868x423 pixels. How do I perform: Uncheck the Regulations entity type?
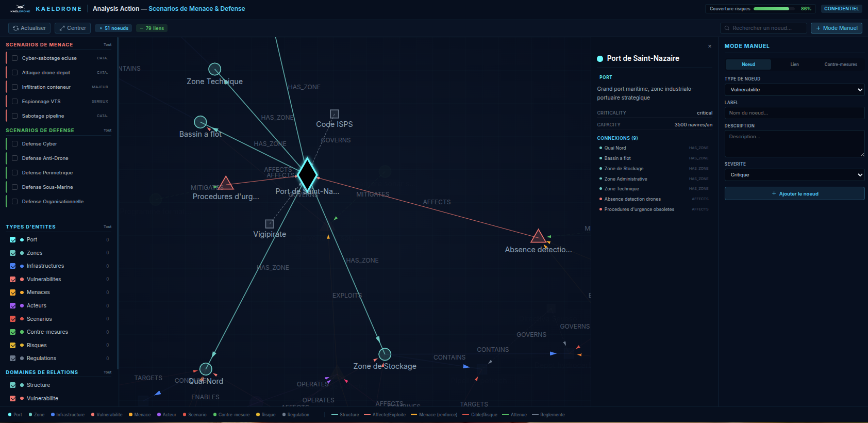pyautogui.click(x=13, y=358)
